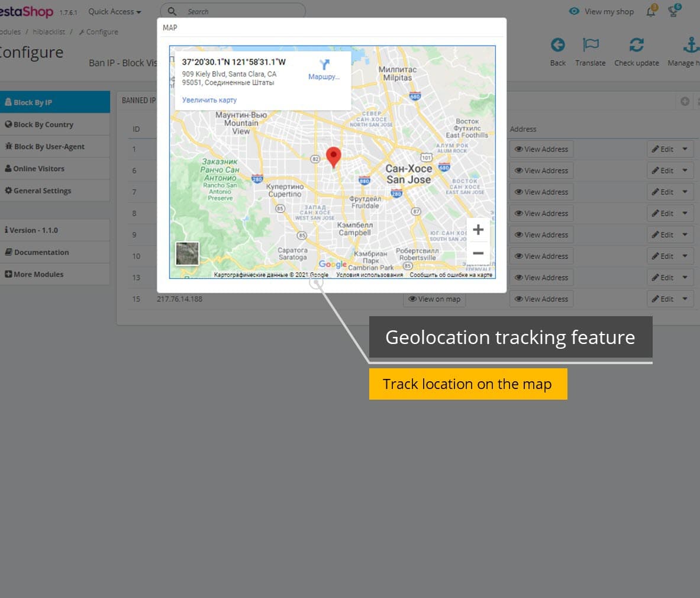Click the top Search field
Image resolution: width=700 pixels, height=598 pixels.
coord(233,11)
